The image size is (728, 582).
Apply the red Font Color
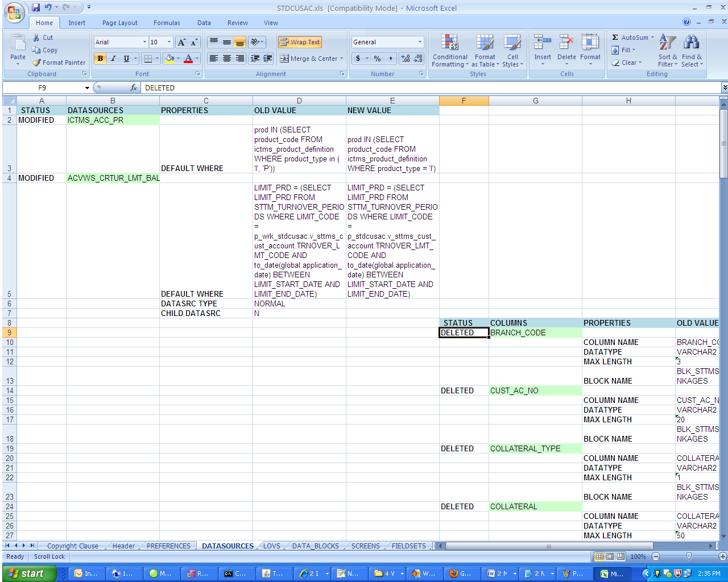tap(188, 59)
